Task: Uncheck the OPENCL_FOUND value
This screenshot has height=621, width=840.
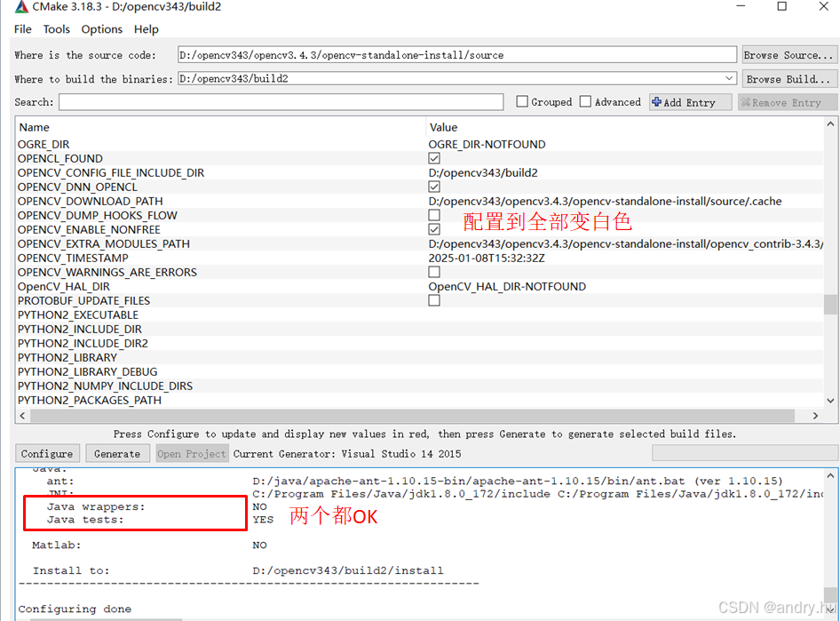Action: [434, 158]
